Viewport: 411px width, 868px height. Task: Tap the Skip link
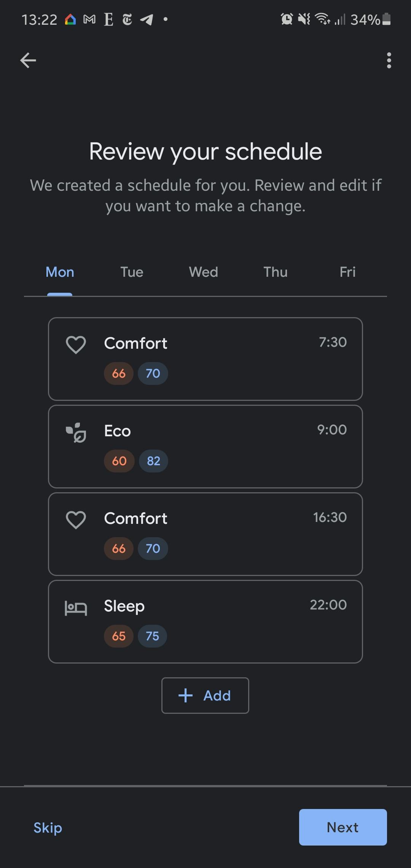tap(48, 828)
